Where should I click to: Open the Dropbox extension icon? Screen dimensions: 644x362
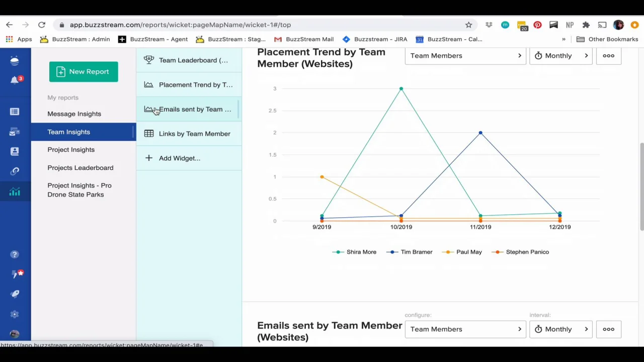click(489, 25)
